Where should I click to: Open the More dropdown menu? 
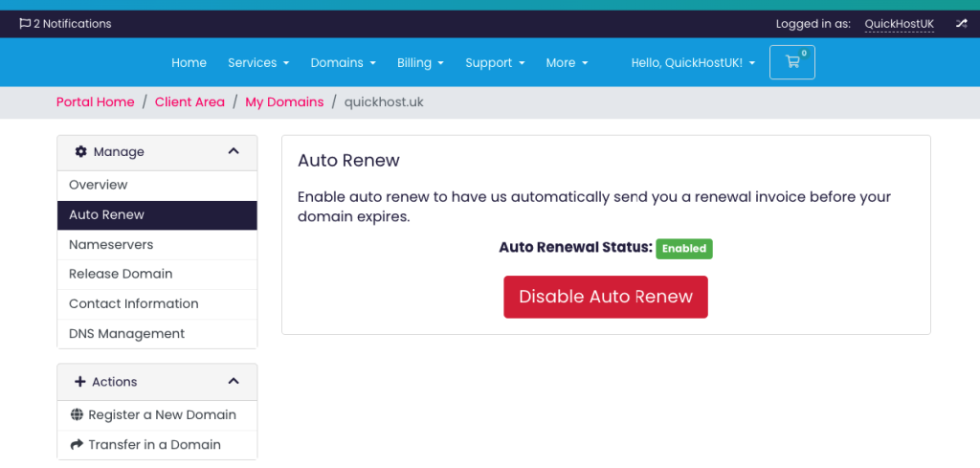(567, 62)
